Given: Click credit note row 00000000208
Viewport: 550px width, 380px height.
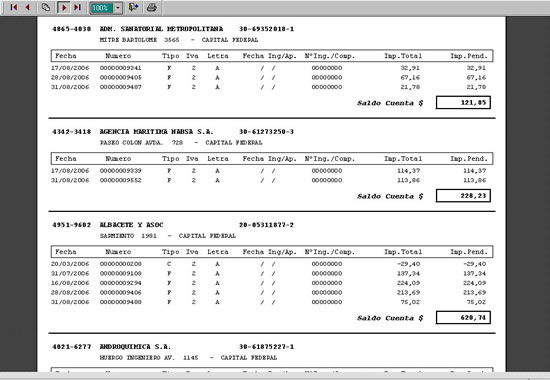Looking at the screenshot, I should pos(268,264).
